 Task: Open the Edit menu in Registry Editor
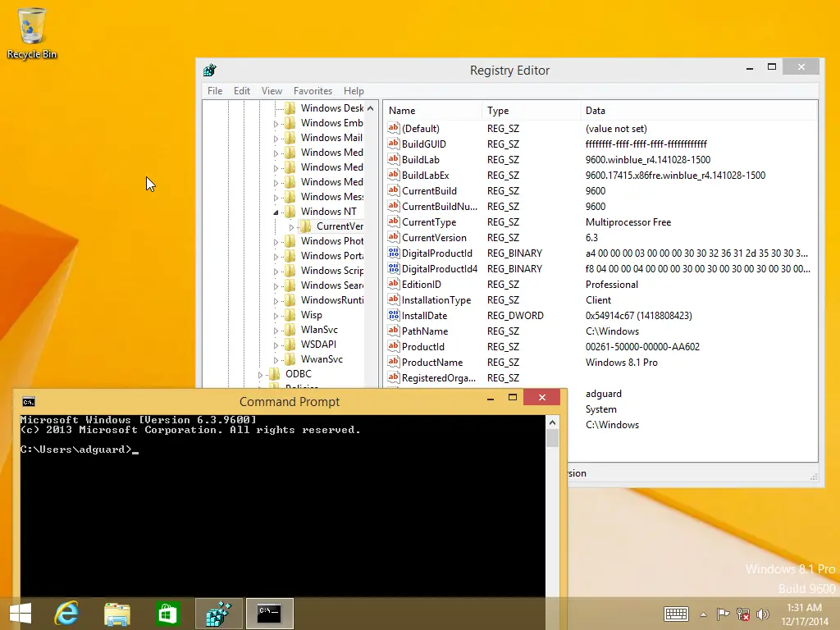[x=242, y=91]
